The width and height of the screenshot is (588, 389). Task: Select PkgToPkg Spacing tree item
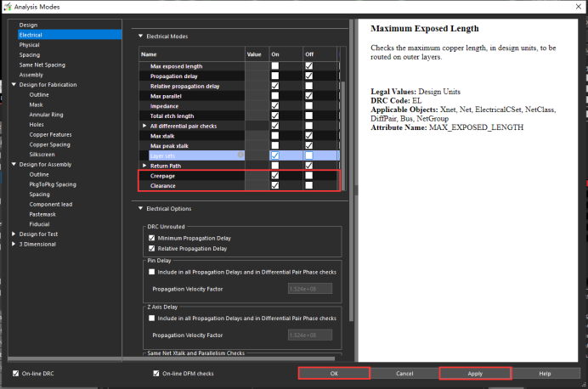(x=53, y=184)
